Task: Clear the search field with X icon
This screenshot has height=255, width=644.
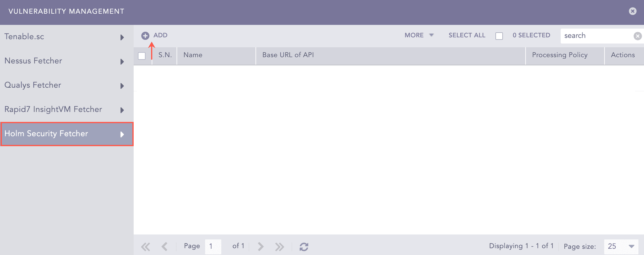Action: point(637,36)
